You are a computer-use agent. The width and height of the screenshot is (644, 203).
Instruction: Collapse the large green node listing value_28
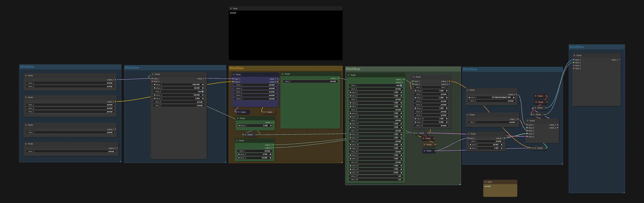coord(349,75)
